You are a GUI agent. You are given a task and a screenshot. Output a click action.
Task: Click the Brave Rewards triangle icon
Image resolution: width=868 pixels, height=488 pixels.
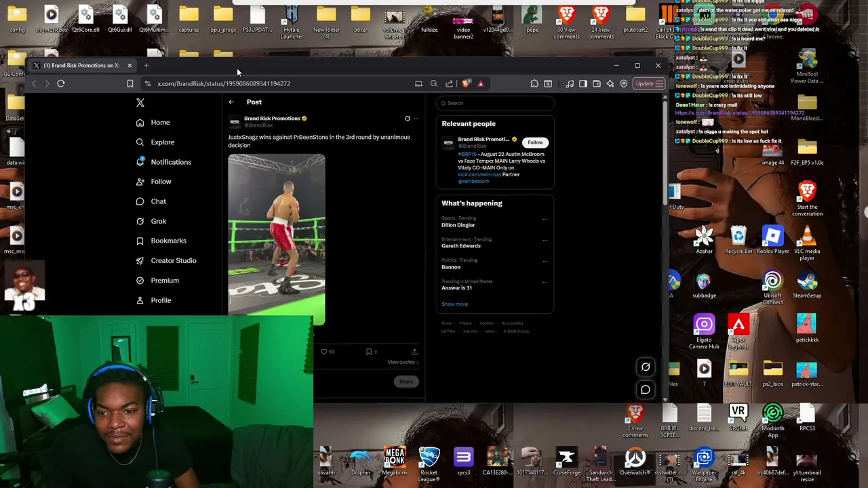[481, 83]
